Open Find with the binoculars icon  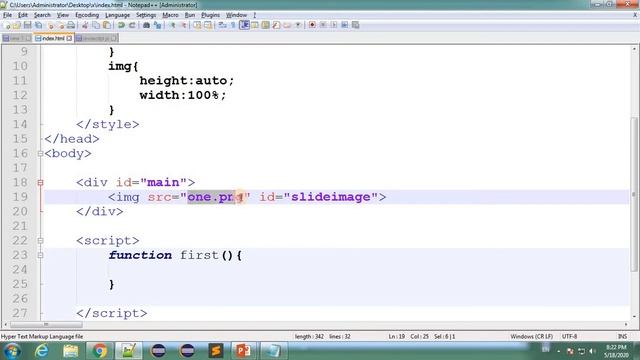147,25
